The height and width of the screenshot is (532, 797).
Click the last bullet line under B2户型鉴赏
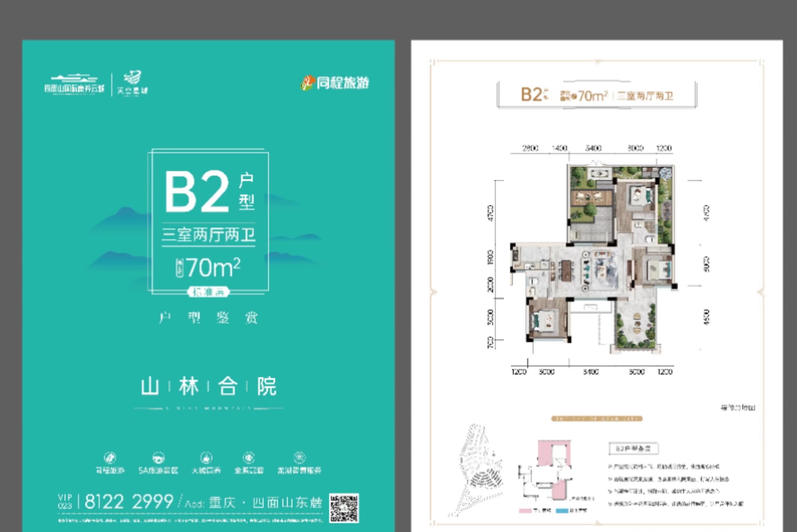(676, 504)
